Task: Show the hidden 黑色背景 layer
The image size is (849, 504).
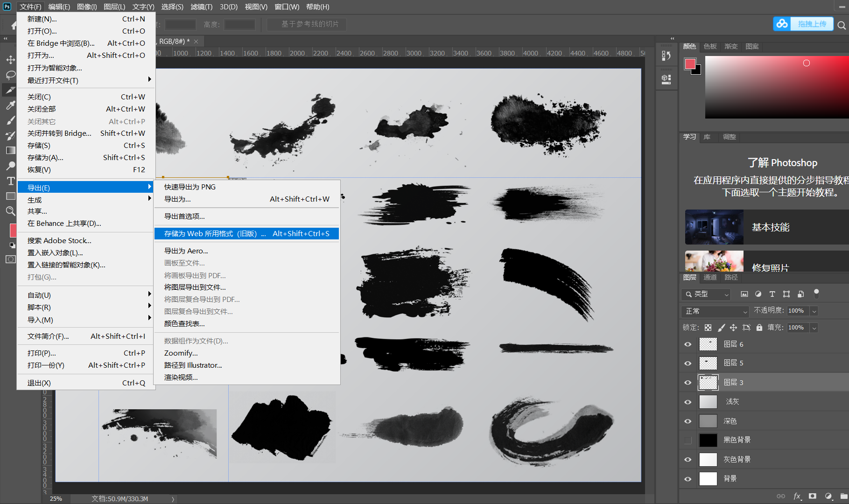Action: pyautogui.click(x=688, y=440)
